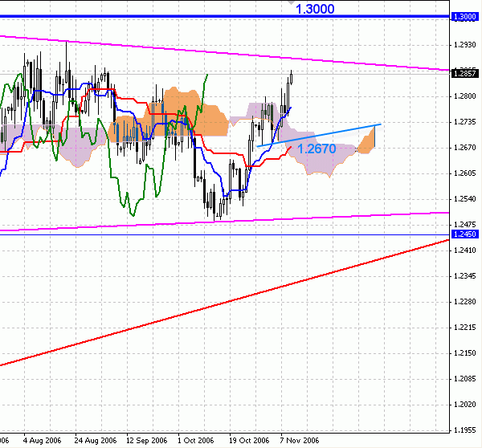Click the 1.2450 level tag on the axis
This screenshot has width=482, height=448.
[x=465, y=234]
